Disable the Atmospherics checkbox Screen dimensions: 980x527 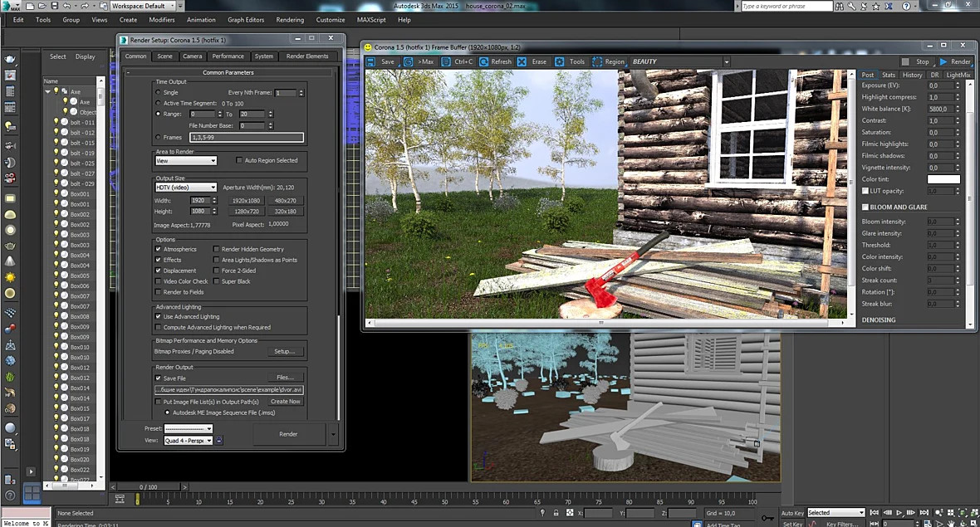point(158,249)
